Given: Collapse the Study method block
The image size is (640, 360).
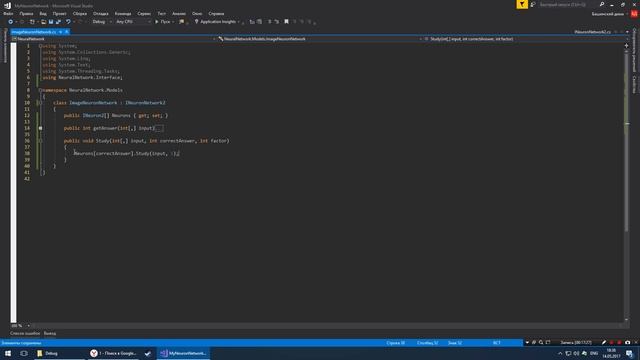Looking at the screenshot, I should pos(40,141).
